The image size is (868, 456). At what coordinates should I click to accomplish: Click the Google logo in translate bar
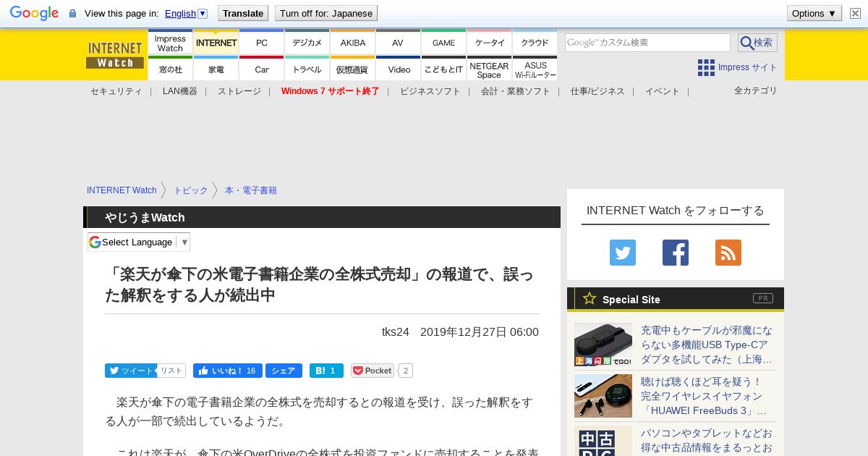point(34,13)
